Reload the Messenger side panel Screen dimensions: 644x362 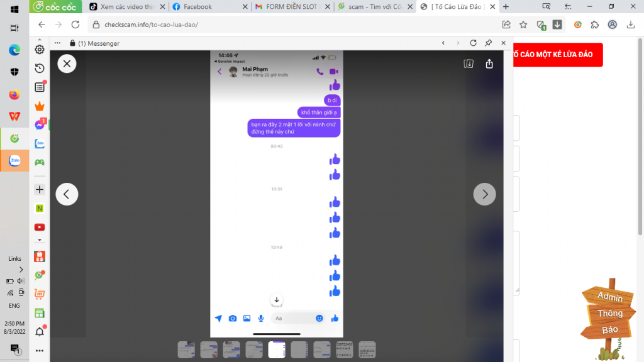point(473,43)
